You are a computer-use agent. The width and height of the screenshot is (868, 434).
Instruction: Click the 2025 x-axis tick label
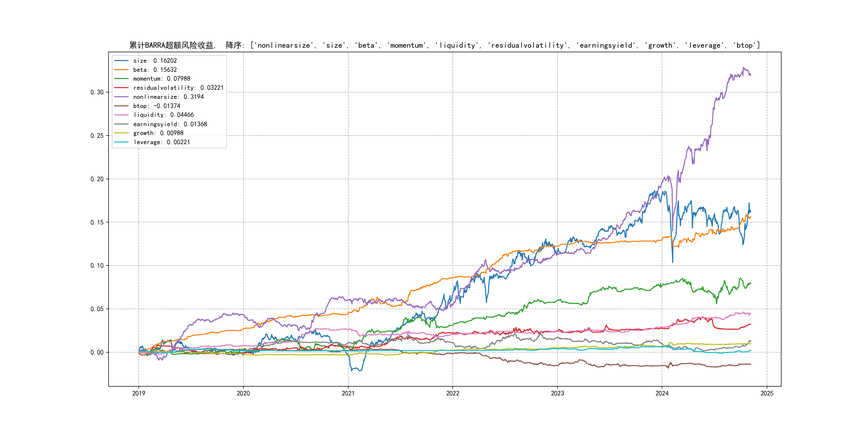767,393
